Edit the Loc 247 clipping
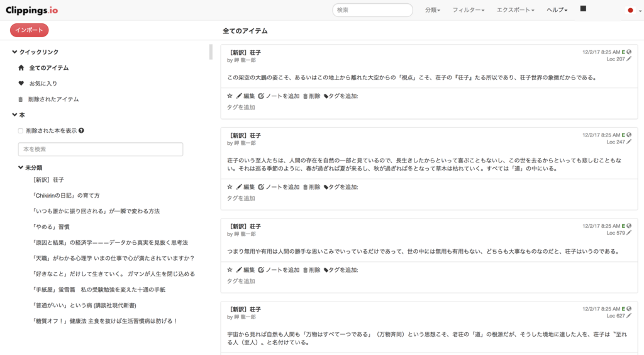Screen dimensions: 644x355 coord(246,187)
